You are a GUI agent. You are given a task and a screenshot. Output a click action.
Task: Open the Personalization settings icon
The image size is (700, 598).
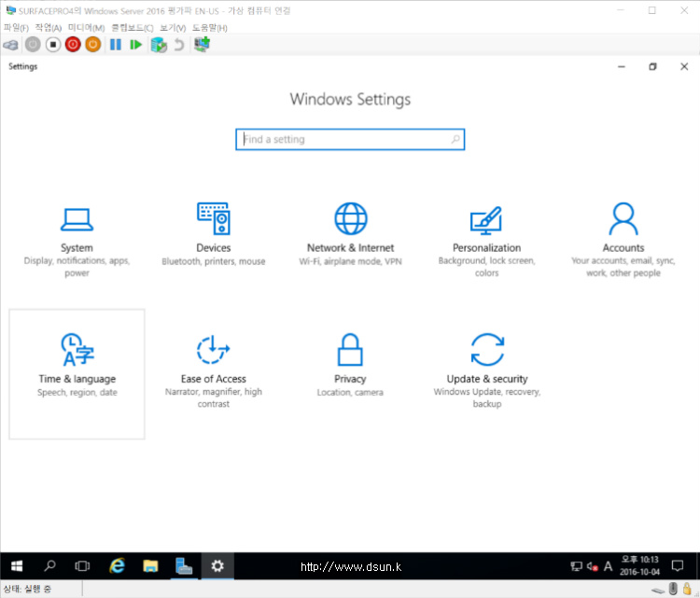coord(486,220)
